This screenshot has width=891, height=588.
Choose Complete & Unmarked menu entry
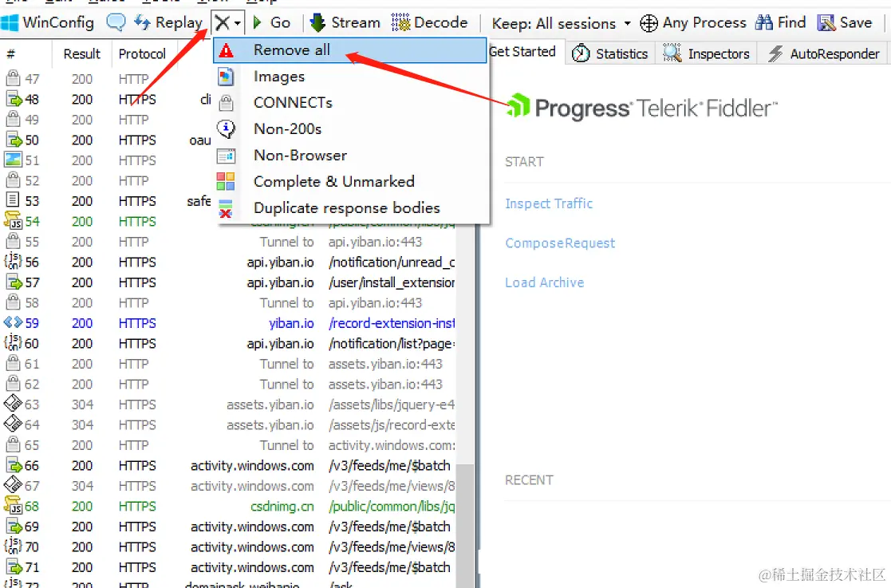coord(350,181)
